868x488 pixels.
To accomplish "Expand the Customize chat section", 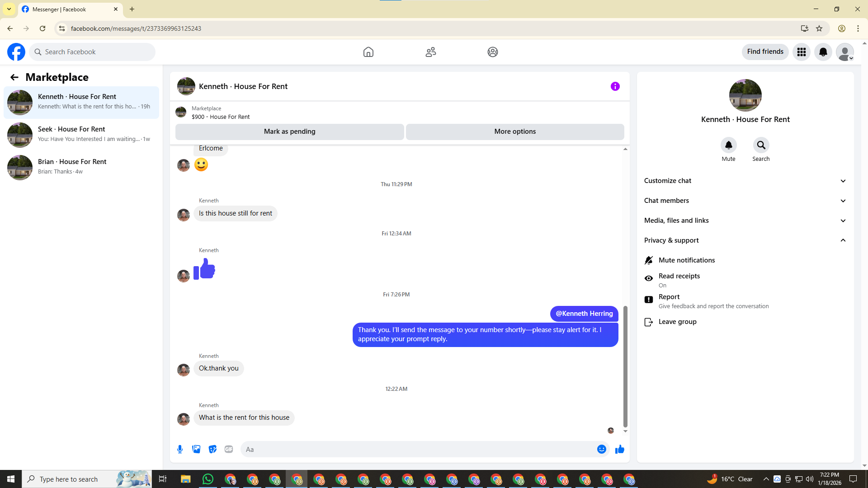I will (x=745, y=181).
